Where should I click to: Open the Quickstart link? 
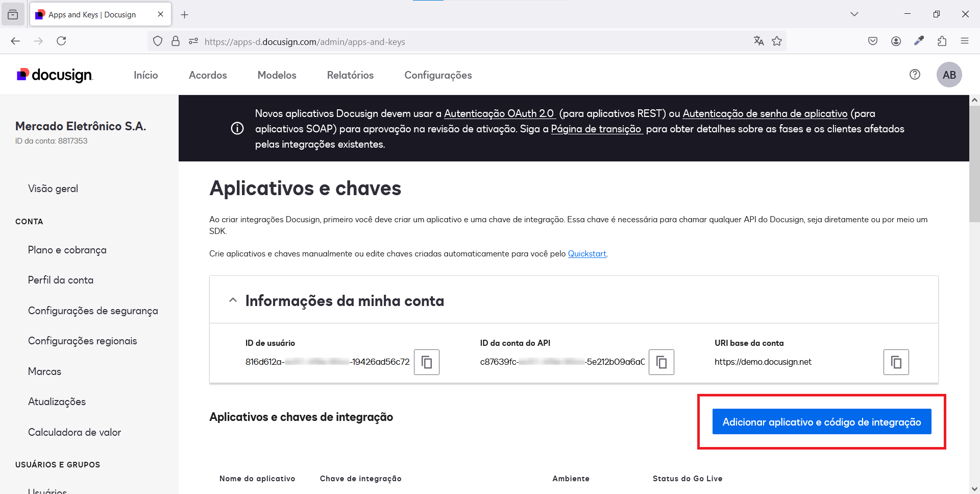pos(587,254)
